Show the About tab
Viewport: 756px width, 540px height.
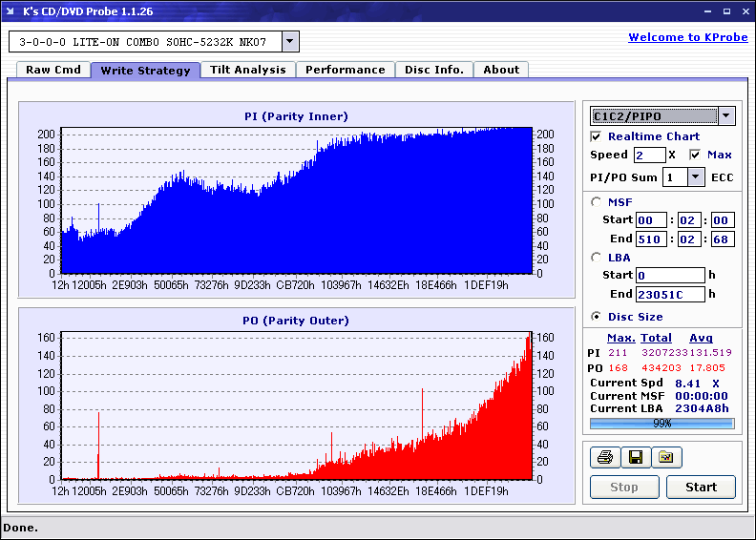pos(501,70)
